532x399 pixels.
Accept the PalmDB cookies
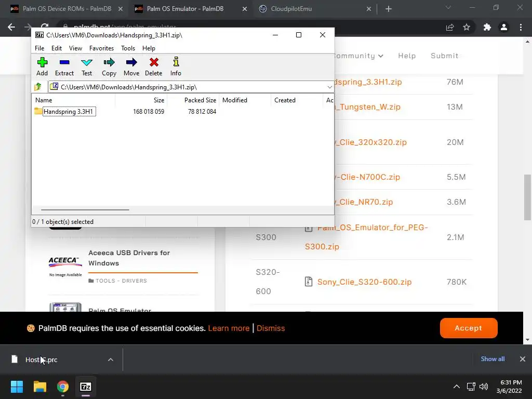469,328
